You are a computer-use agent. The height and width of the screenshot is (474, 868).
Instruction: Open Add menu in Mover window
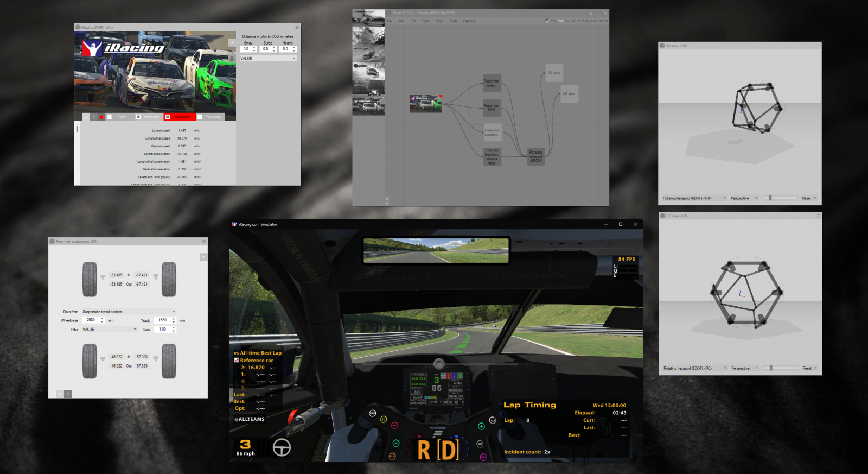coord(401,21)
